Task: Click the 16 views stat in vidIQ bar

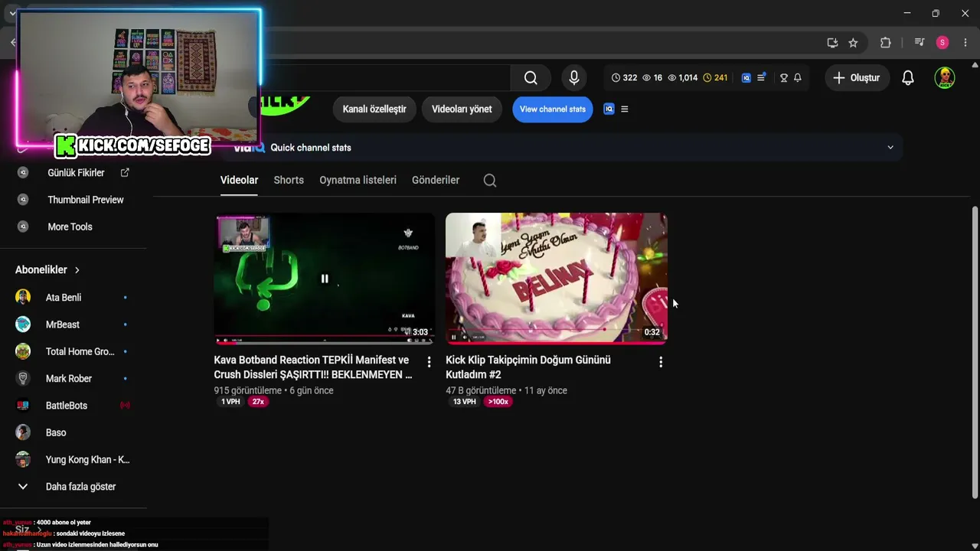Action: 652,78
